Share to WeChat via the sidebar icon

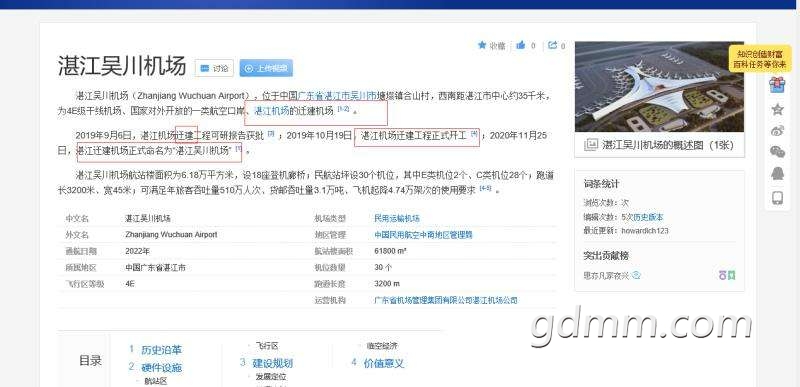coord(777,152)
